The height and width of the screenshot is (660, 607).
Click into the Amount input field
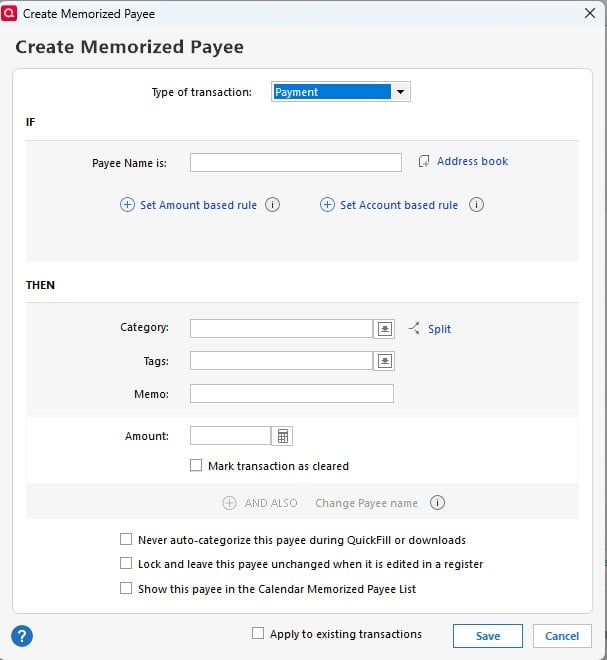point(230,436)
